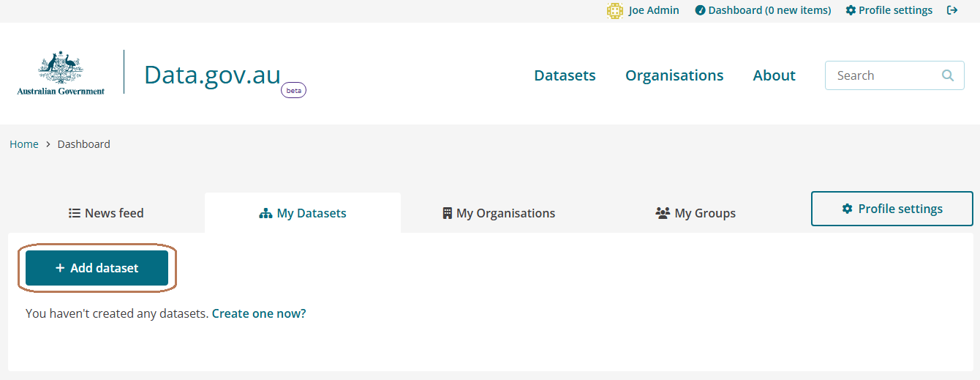Click the Australian Government crest logo
Screen dimensions: 980x380
[x=61, y=73]
